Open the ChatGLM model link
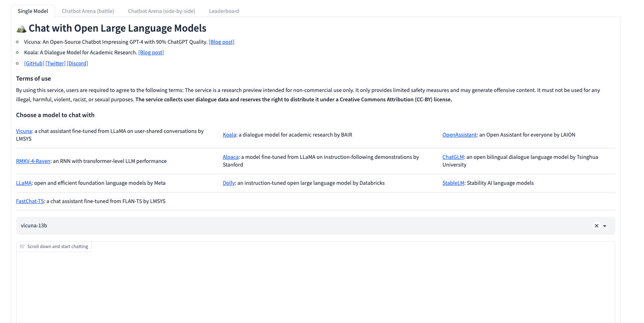The image size is (644, 323). 453,157
